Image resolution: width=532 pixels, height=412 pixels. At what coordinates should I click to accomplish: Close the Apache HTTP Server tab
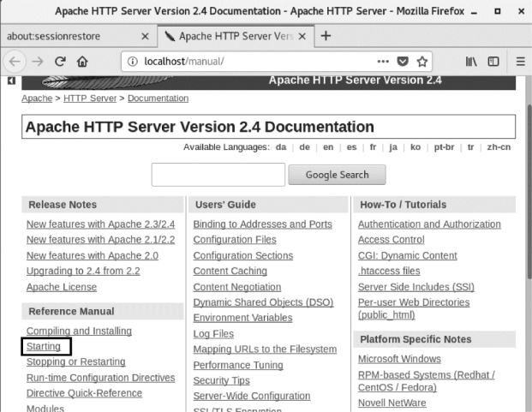[302, 36]
